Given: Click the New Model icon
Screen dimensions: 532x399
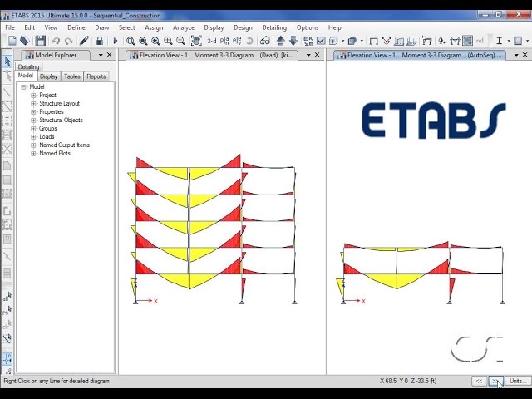Looking at the screenshot, I should pos(12,41).
